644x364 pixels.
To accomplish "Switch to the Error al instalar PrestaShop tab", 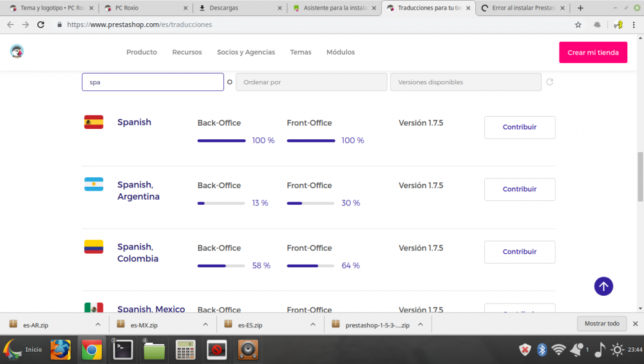I will [522, 8].
